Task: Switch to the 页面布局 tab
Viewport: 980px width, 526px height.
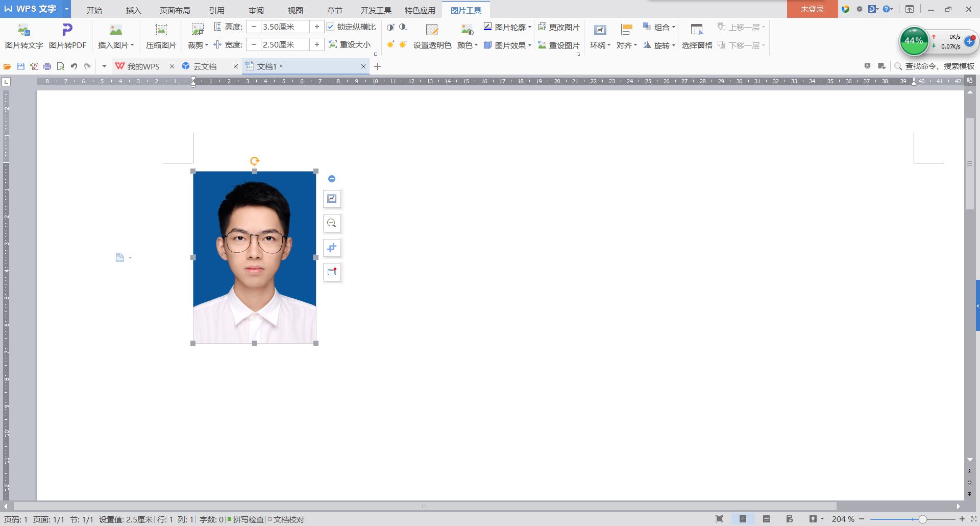Action: tap(175, 10)
